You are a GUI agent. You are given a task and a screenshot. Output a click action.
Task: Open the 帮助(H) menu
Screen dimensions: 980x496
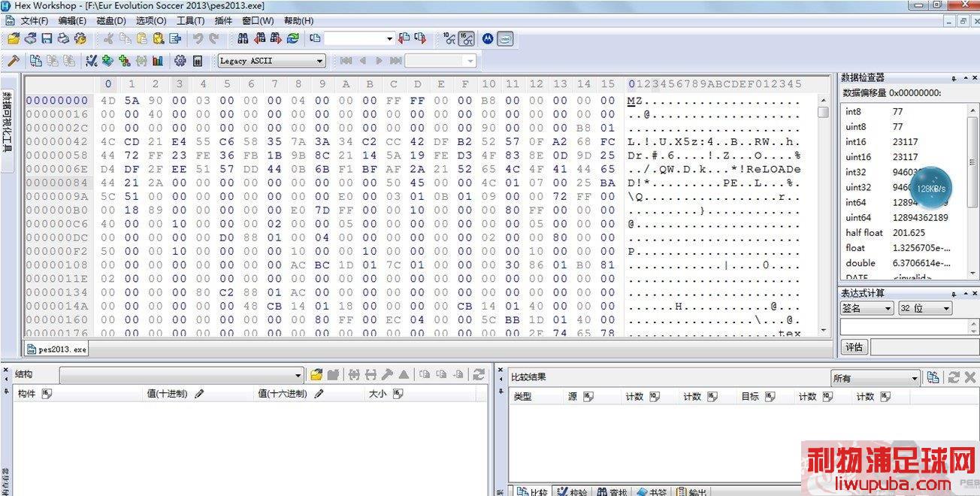(298, 20)
